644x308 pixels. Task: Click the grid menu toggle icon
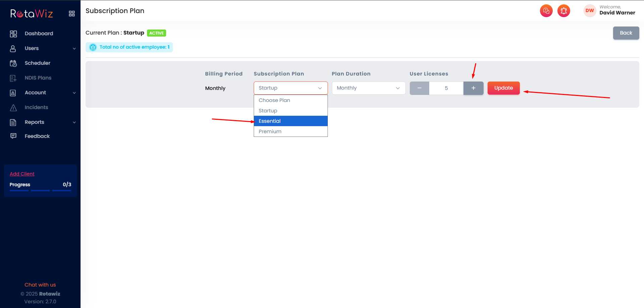pyautogui.click(x=72, y=14)
